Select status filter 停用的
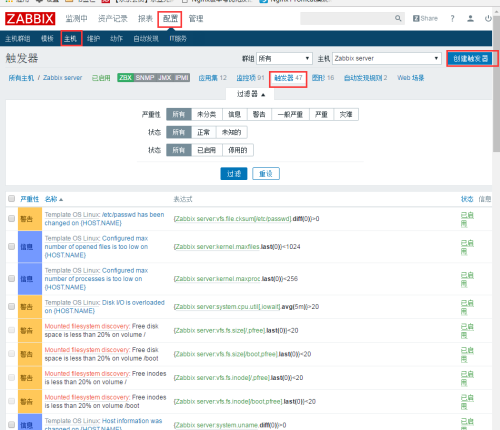 coord(238,150)
